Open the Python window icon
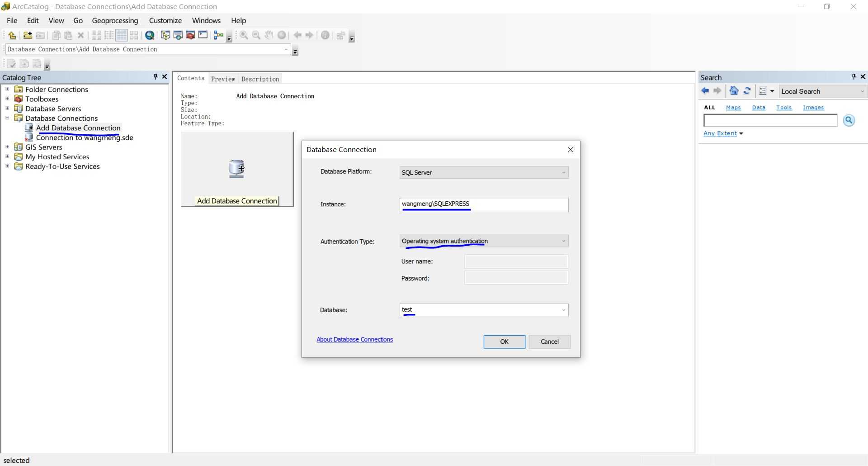 pyautogui.click(x=203, y=35)
